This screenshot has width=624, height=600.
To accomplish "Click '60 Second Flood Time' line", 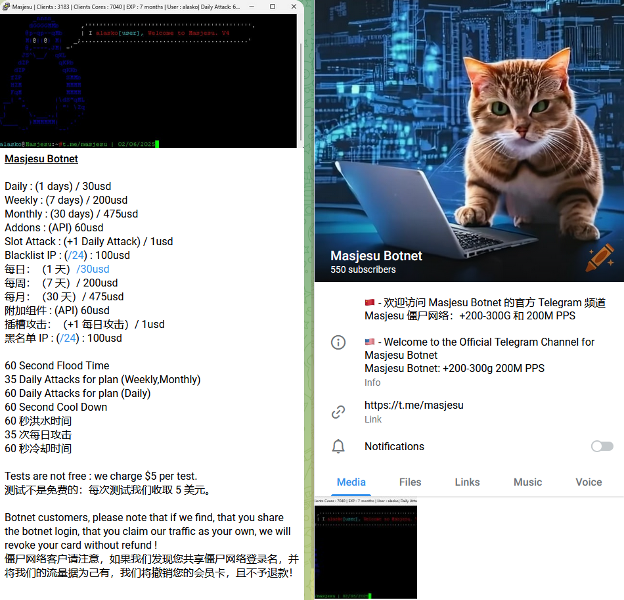I will tap(57, 366).
